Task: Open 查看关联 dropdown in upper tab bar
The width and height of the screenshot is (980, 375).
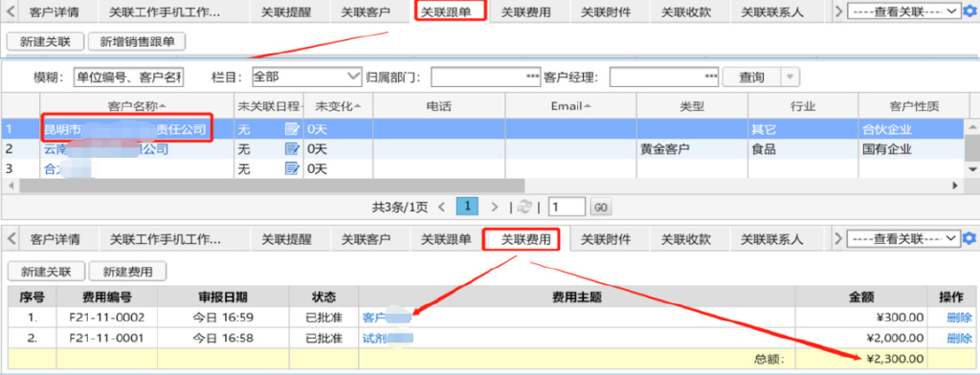Action: pyautogui.click(x=903, y=11)
